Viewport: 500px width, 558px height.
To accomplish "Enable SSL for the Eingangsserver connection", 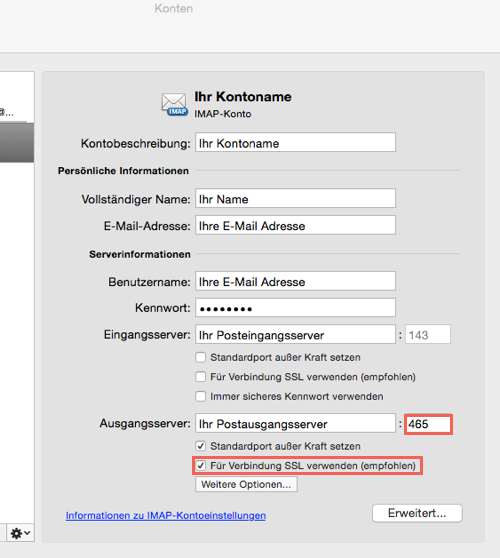I will click(201, 377).
